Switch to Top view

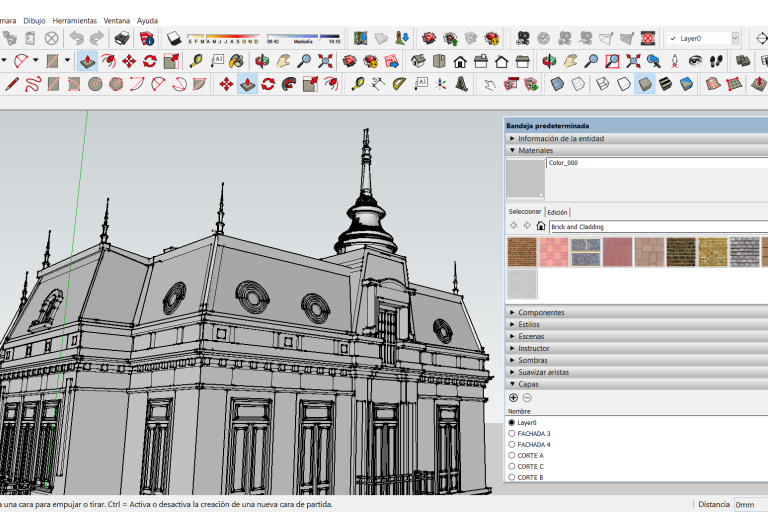click(x=439, y=61)
